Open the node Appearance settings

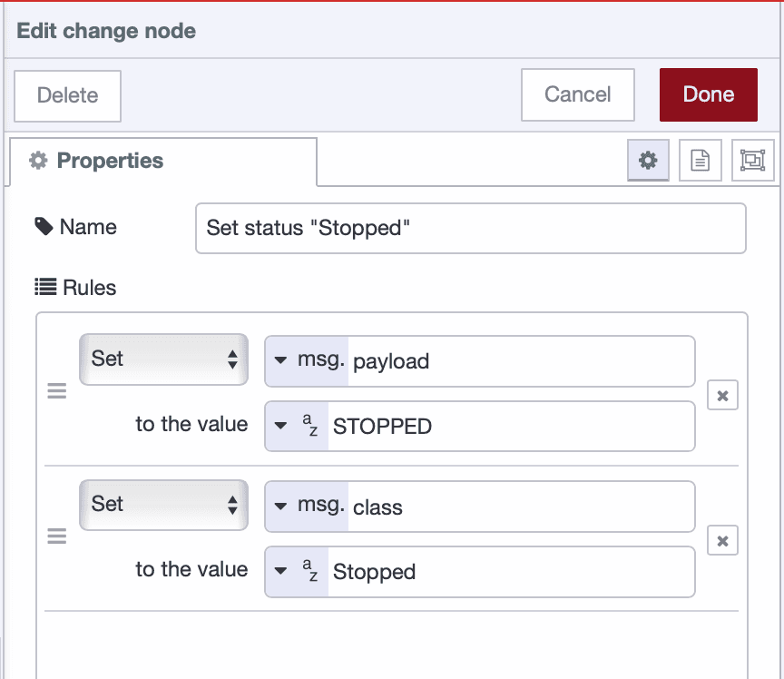(752, 160)
